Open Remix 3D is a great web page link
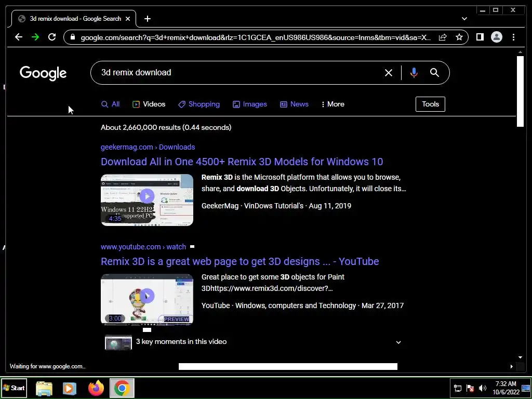532x399 pixels. (x=240, y=261)
